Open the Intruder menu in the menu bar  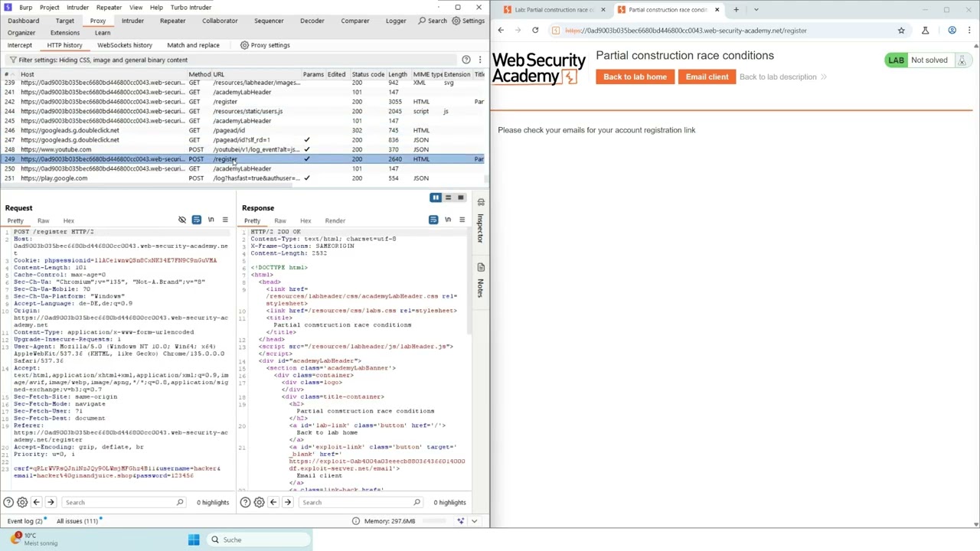click(x=77, y=8)
